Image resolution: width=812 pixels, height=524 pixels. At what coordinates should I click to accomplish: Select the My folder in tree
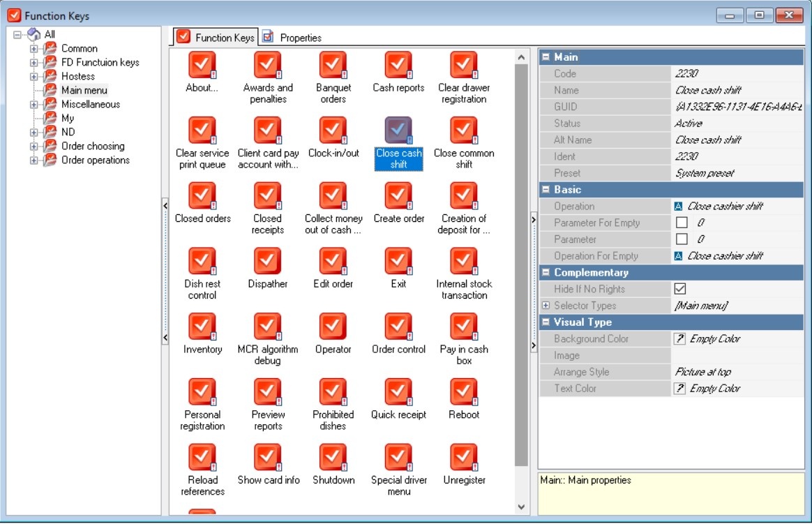coord(68,119)
